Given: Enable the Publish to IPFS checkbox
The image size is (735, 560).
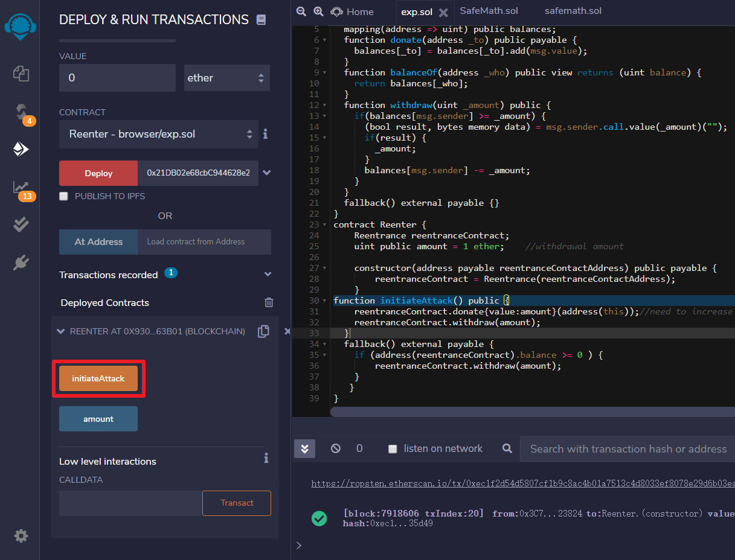Looking at the screenshot, I should 63,196.
